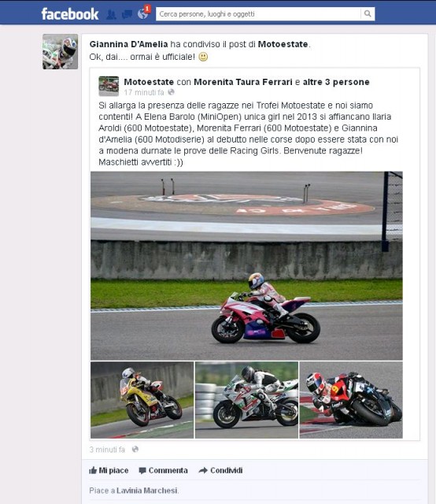Open Motoestate link in share header
The image size is (436, 504).
[283, 44]
